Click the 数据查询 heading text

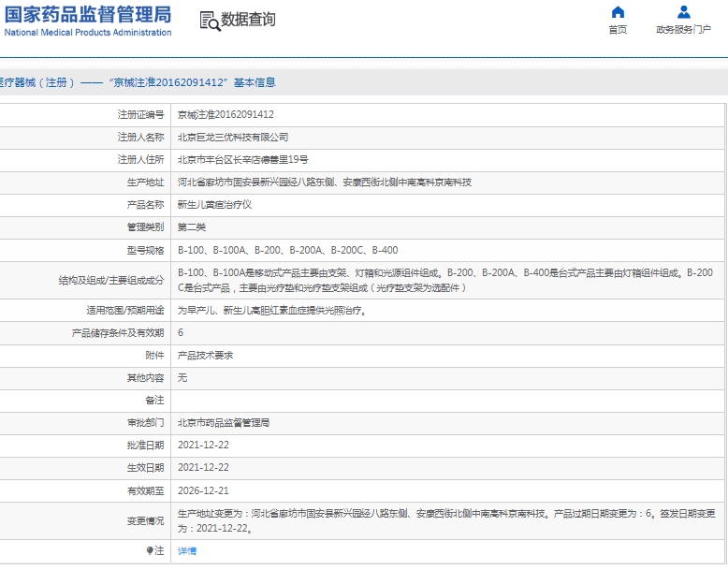pos(248,20)
